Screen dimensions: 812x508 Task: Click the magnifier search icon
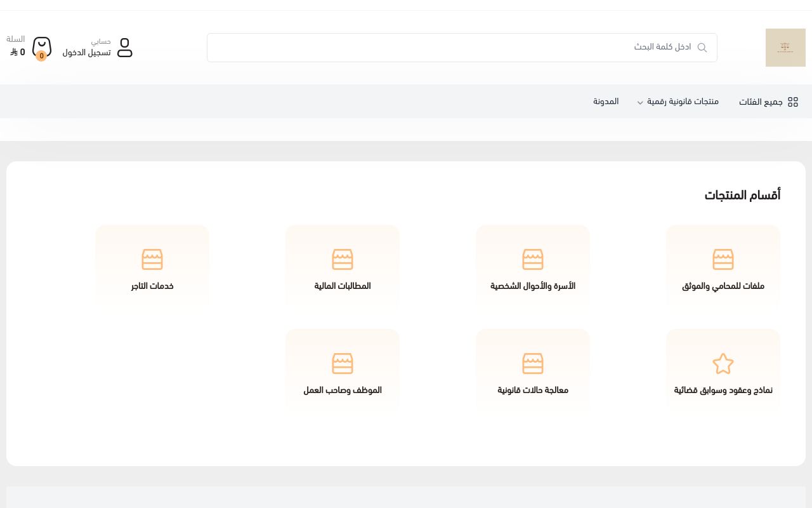point(702,48)
